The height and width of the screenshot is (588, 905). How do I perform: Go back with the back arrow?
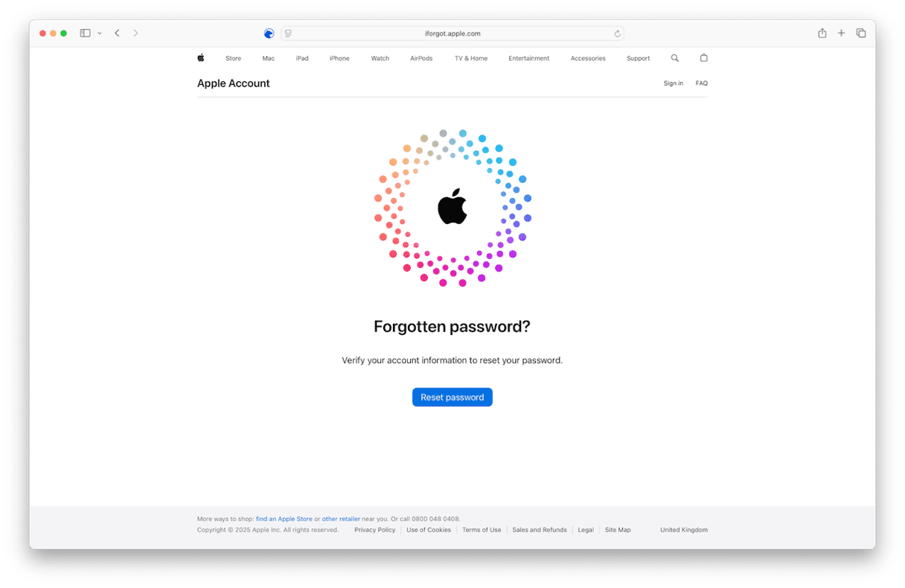117,33
